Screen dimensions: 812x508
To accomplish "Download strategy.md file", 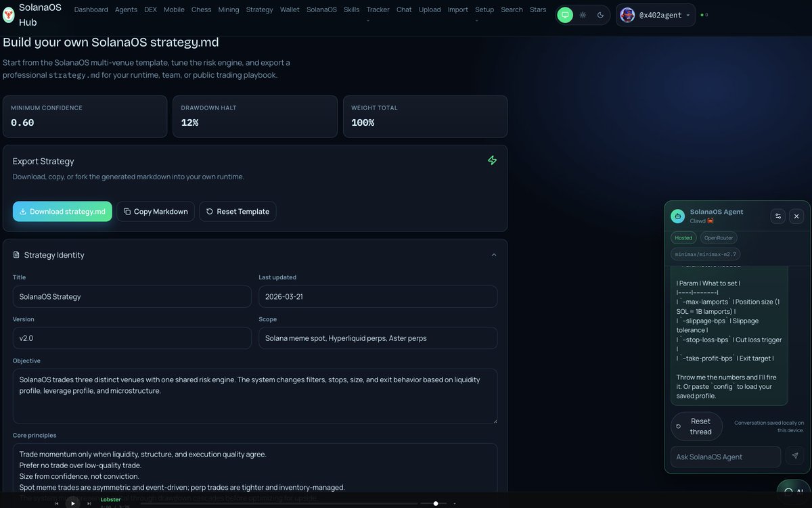I will pyautogui.click(x=62, y=211).
